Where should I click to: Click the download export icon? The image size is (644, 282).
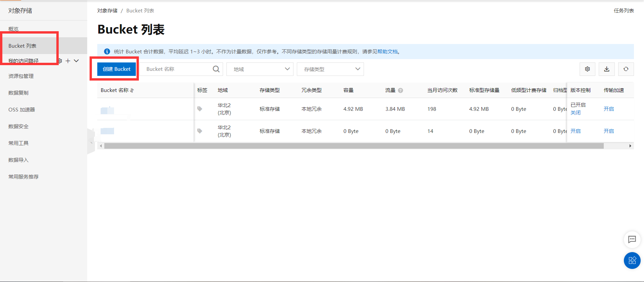pos(607,69)
